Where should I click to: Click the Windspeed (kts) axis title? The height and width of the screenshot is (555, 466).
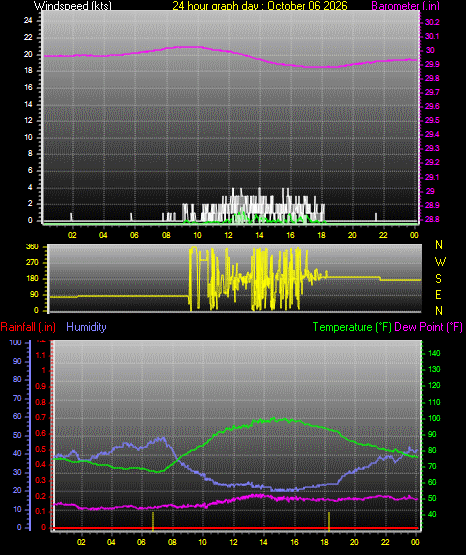[x=73, y=5]
